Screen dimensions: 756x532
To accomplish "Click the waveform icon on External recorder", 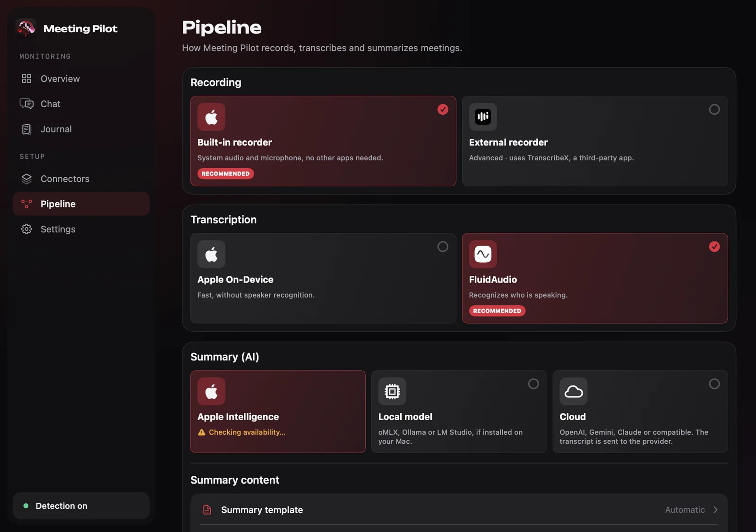I will point(483,117).
